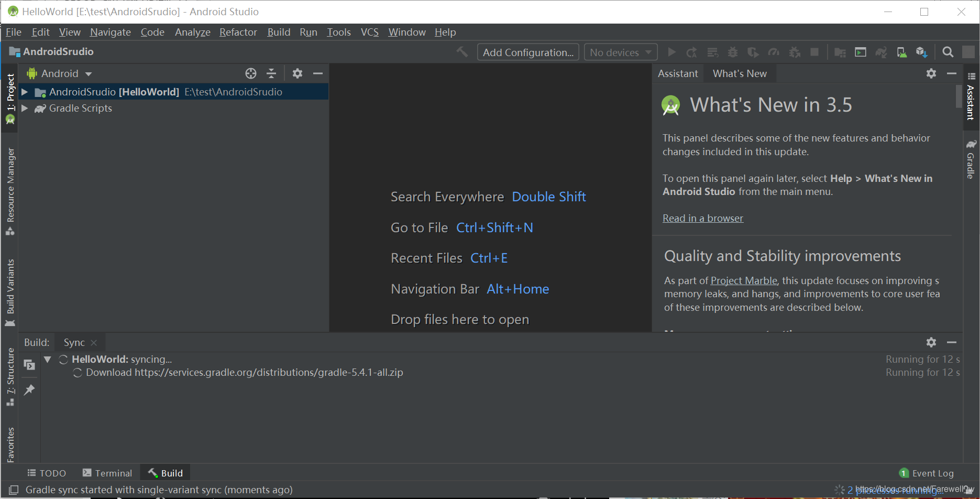The image size is (980, 499).
Task: Click the Read in a browser link
Action: point(702,218)
